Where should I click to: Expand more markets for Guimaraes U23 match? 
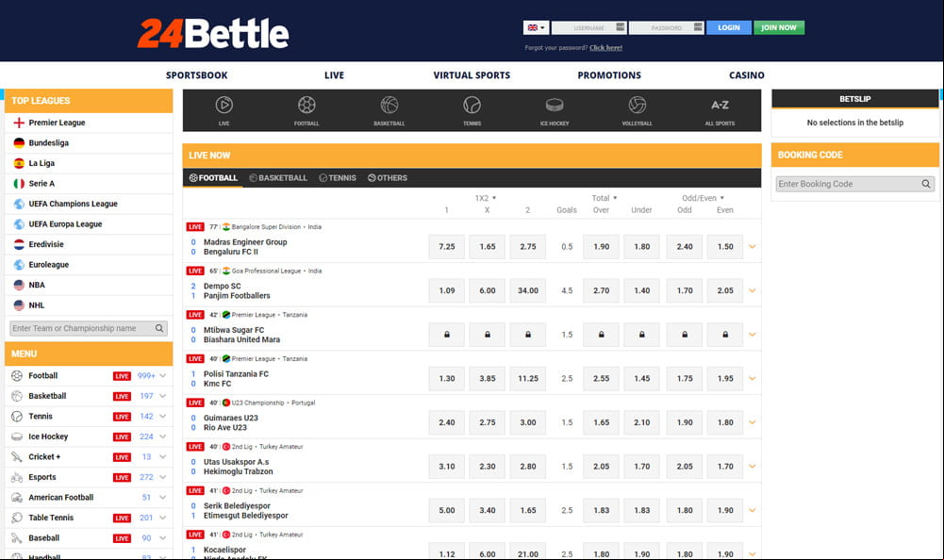(x=752, y=422)
